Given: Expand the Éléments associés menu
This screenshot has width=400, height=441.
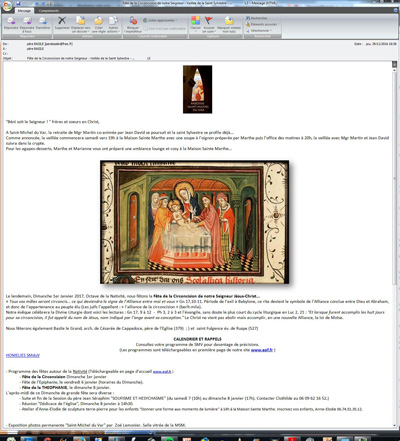Looking at the screenshot, I should [263, 24].
